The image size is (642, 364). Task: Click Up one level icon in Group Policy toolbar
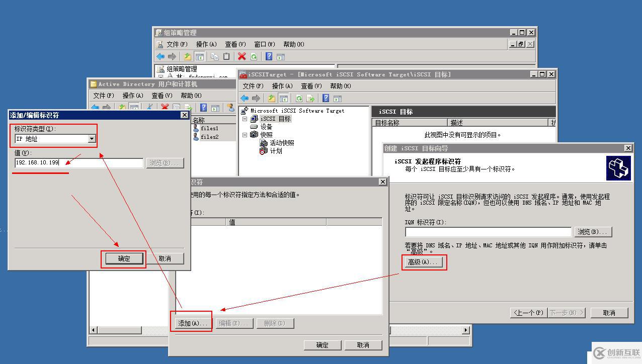click(x=188, y=57)
